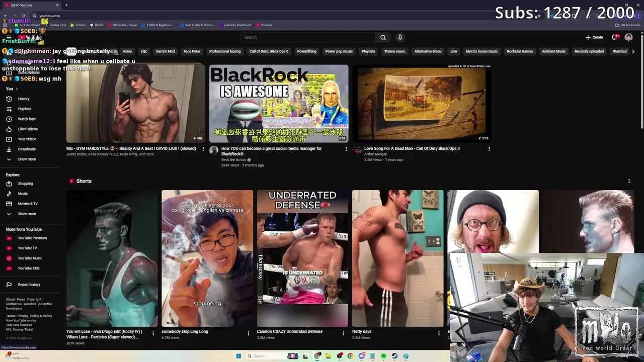Click the YouTube search magnifier button
Viewport: 644px width, 362px height.
point(383,37)
